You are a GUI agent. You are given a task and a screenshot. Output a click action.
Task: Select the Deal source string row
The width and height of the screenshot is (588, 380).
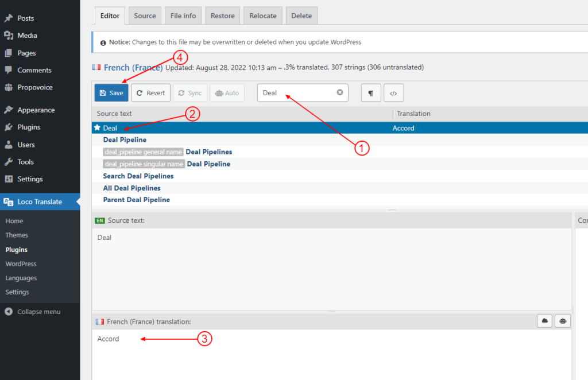coord(340,128)
